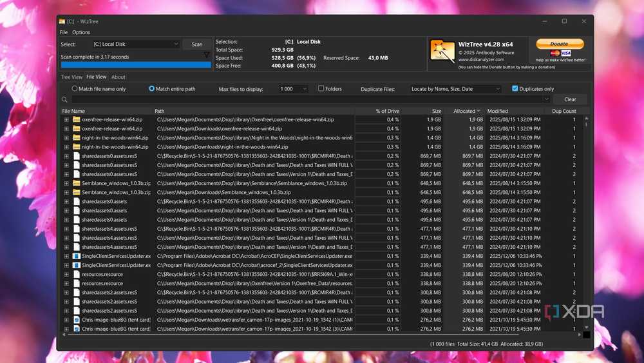Open the About tab
This screenshot has height=363, width=644.
118,77
